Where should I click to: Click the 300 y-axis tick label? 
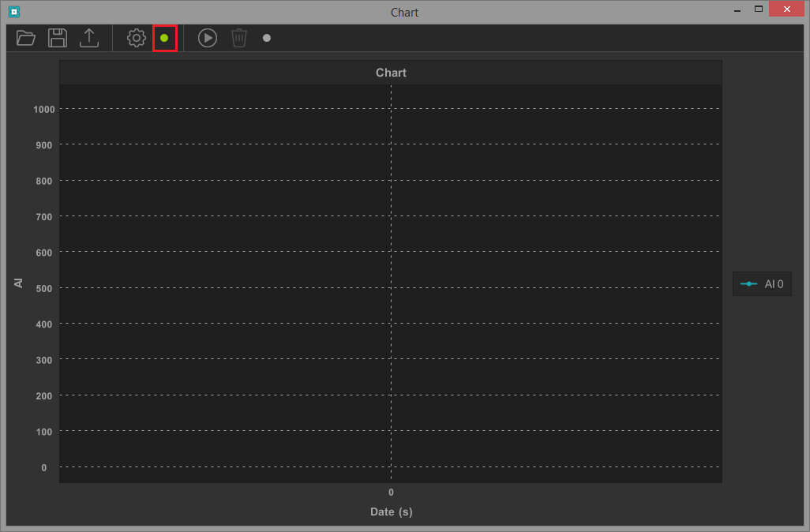(44, 361)
